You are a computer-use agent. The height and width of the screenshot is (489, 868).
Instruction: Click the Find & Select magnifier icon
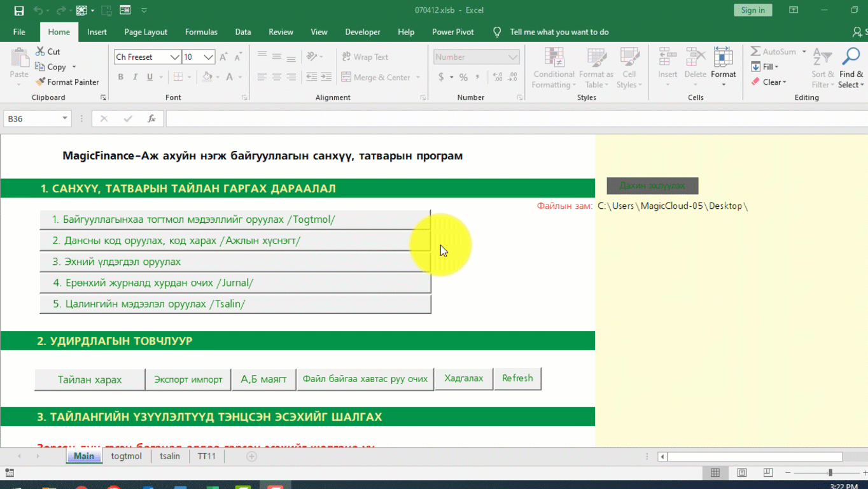tap(850, 57)
